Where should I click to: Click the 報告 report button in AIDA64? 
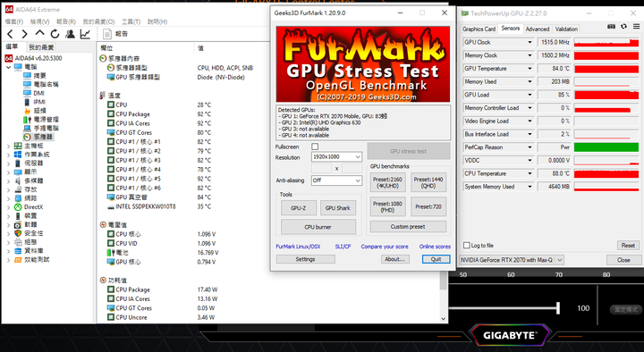pyautogui.click(x=115, y=34)
